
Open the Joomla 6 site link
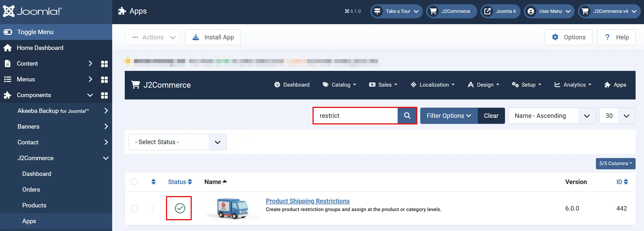point(500,11)
